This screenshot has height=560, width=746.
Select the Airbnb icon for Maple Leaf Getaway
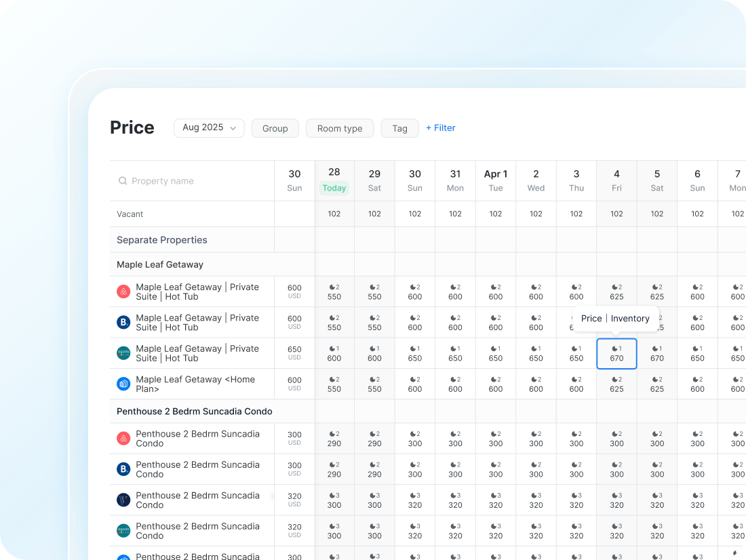click(x=123, y=290)
